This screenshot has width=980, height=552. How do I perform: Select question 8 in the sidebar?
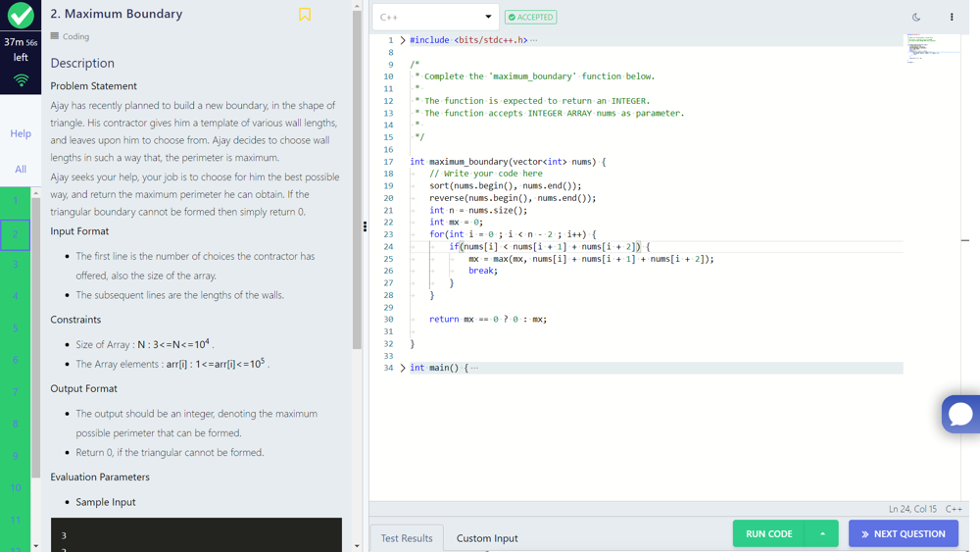pyautogui.click(x=15, y=424)
